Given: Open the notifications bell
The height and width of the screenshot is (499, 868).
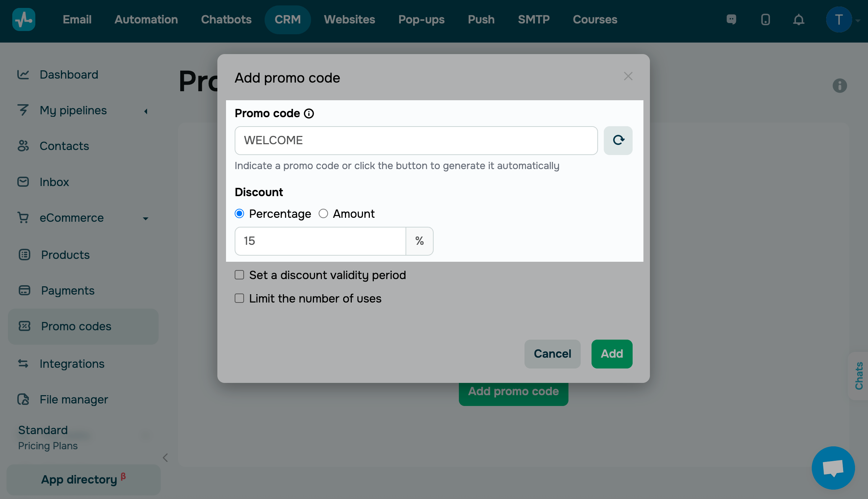Looking at the screenshot, I should [x=798, y=19].
